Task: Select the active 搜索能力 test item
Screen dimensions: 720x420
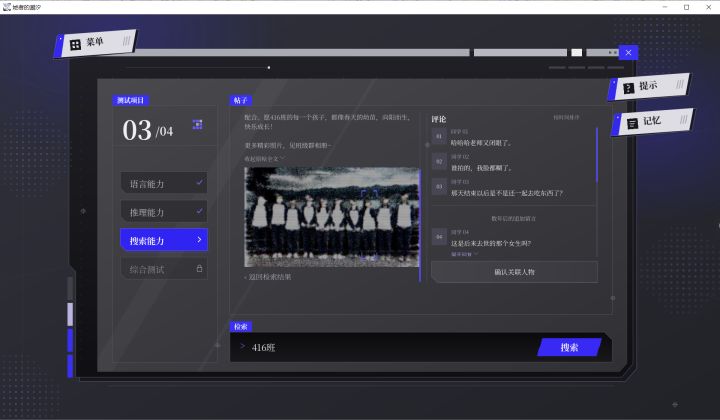Action: tap(164, 240)
